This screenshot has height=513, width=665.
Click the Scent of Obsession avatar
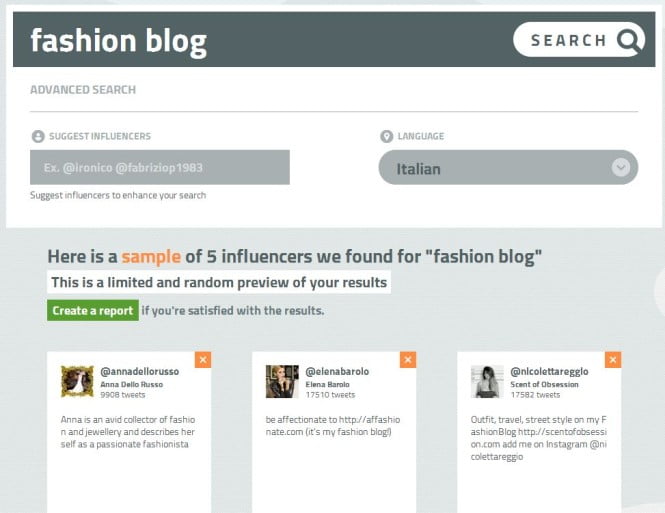[x=486, y=381]
